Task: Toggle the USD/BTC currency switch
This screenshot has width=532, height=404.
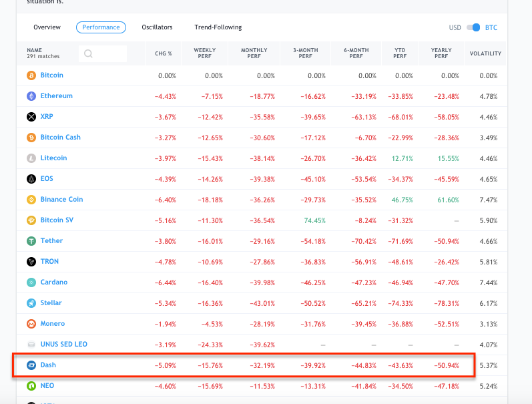Action: (473, 27)
